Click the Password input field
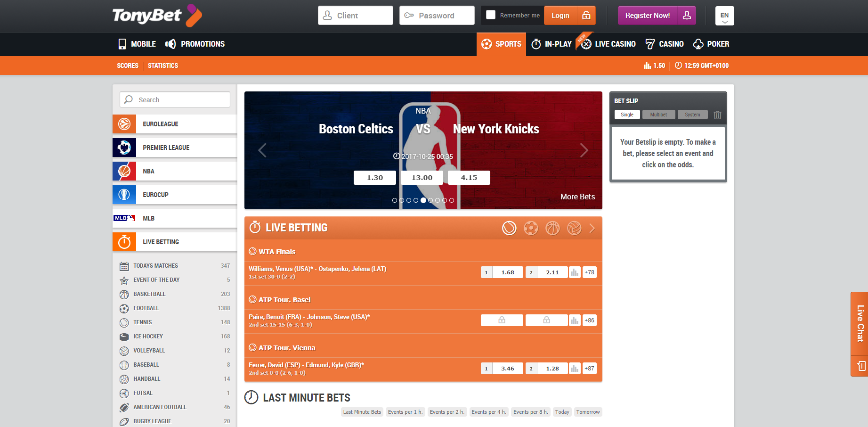The height and width of the screenshot is (427, 868). (437, 15)
